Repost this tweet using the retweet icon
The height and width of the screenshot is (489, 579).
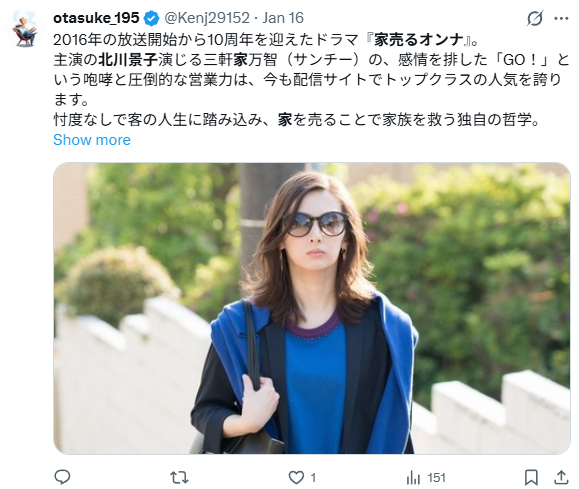[x=179, y=478]
